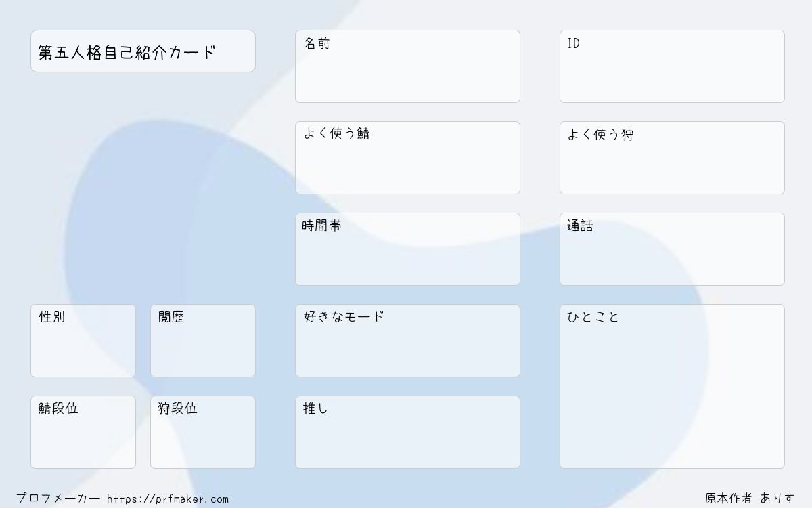
Task: Select the 鯖段位 survivor rank box
Action: click(83, 432)
